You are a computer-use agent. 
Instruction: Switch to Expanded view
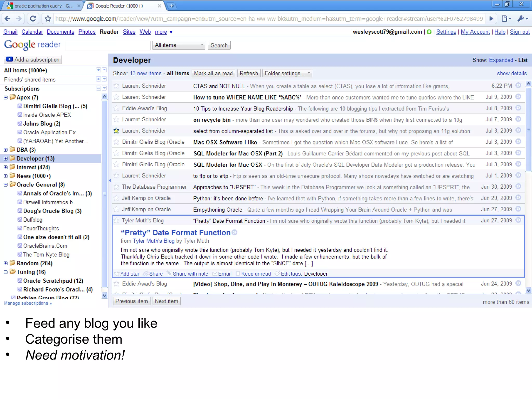coord(501,60)
